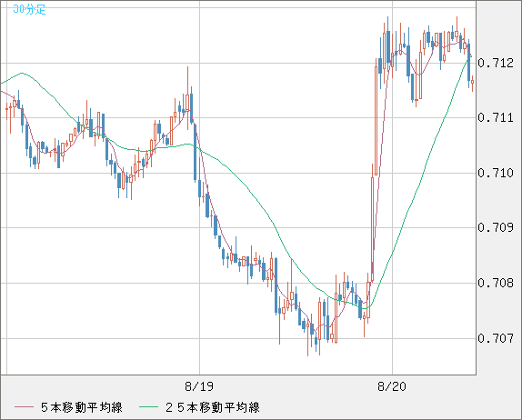Viewport: 522px width, 420px height.
Task: Click the 0.708 price axis label
Action: click(x=496, y=283)
